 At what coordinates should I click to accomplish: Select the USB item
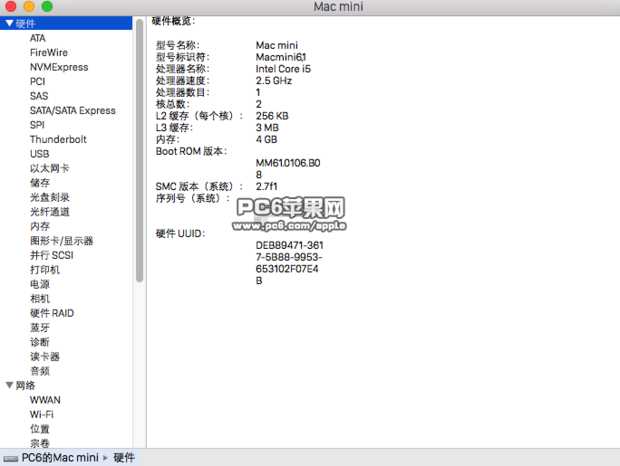[39, 154]
